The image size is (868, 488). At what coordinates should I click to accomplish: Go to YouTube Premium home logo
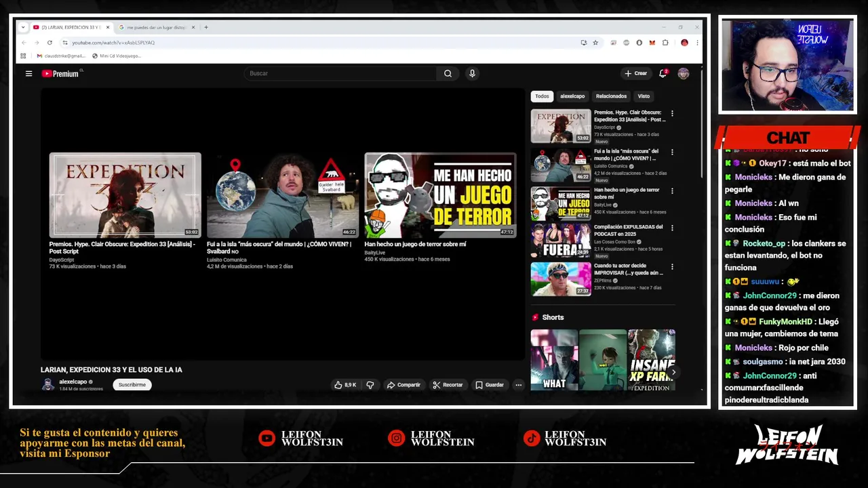pos(60,73)
